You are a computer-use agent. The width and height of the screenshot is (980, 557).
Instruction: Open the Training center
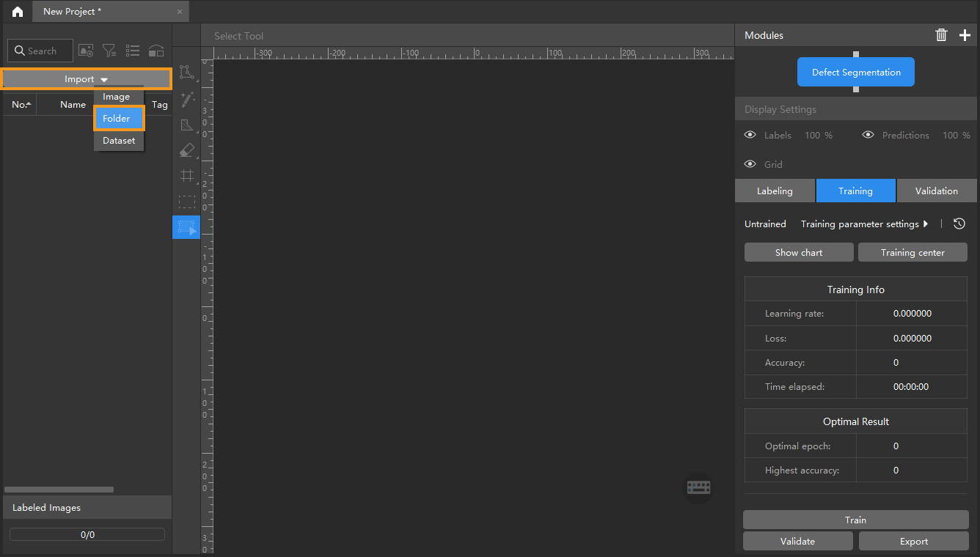913,252
